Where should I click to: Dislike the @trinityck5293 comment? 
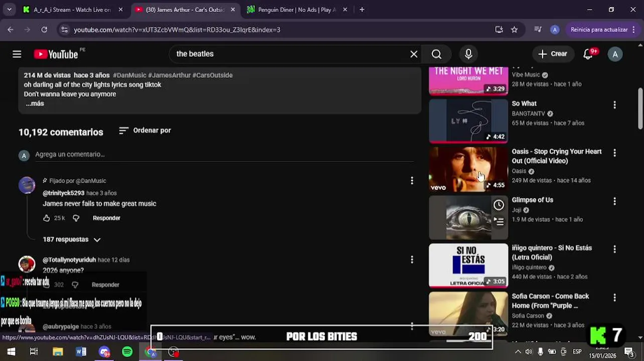[x=76, y=218]
